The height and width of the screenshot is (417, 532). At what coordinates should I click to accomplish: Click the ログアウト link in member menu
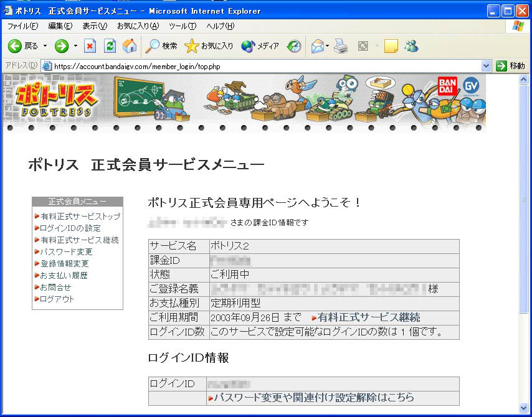tap(57, 299)
